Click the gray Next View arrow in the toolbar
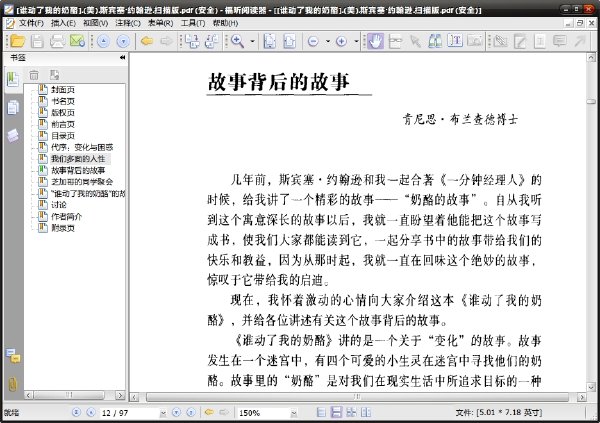This screenshot has width=600, height=423. point(166,41)
